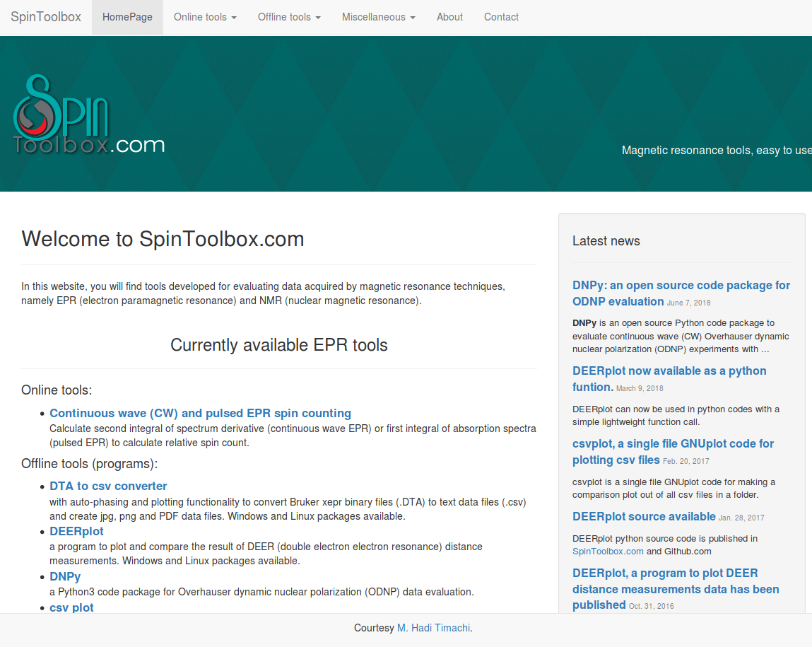Click the Welcome to SpinToolbox.com heading
This screenshot has width=812, height=647.
pyautogui.click(x=163, y=239)
